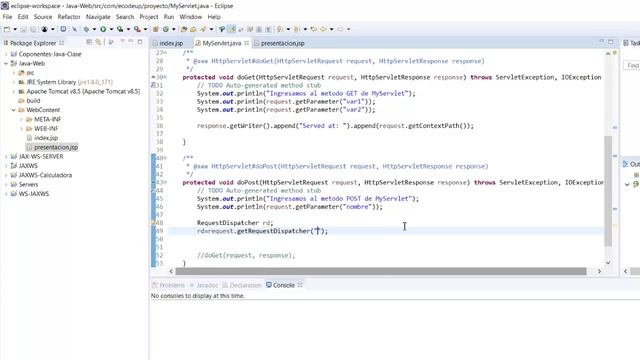Image resolution: width=640 pixels, height=360 pixels.
Task: Click the New Java Class icon
Action: 166,29
